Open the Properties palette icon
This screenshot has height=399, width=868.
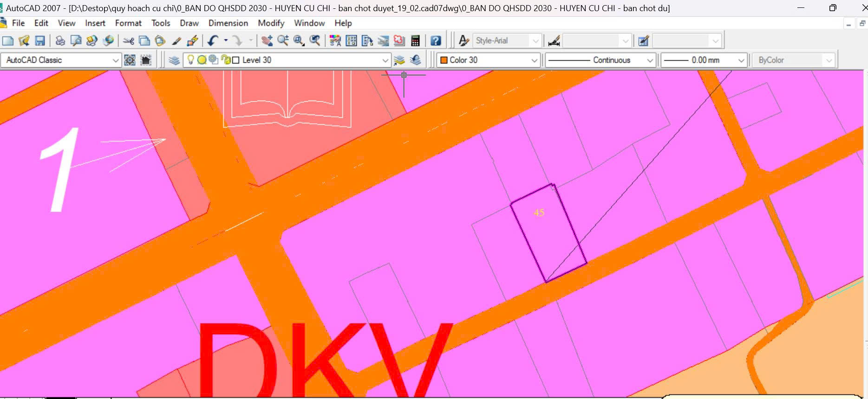tap(335, 41)
